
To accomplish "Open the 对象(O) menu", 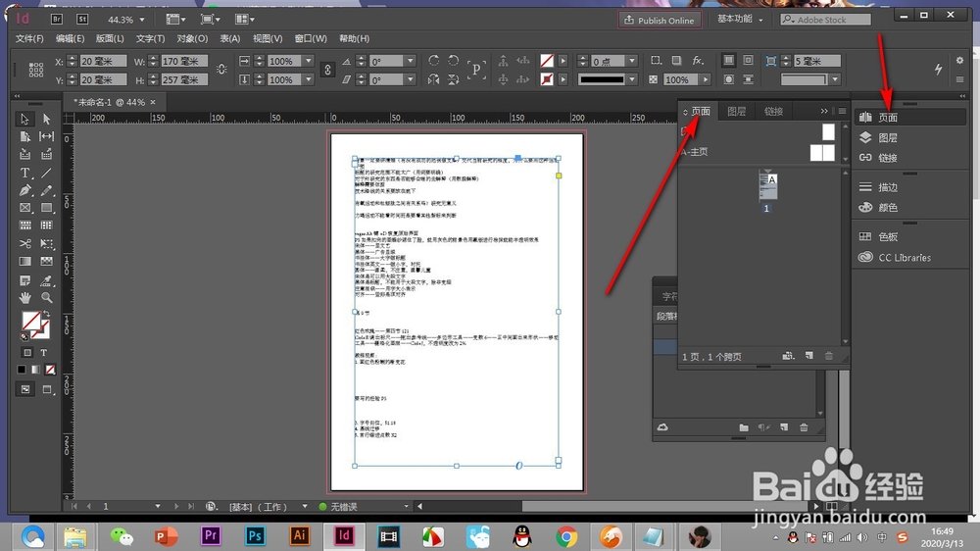I will pyautogui.click(x=192, y=39).
